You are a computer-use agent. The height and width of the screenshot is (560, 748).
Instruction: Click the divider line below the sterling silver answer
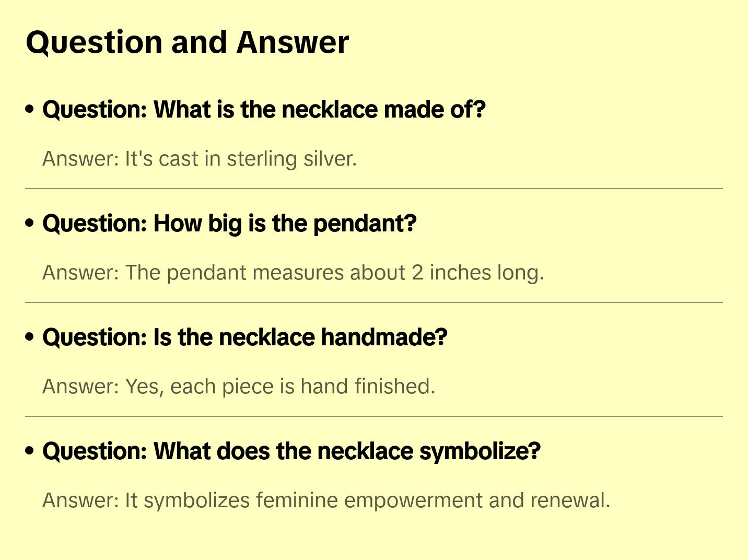point(374,188)
